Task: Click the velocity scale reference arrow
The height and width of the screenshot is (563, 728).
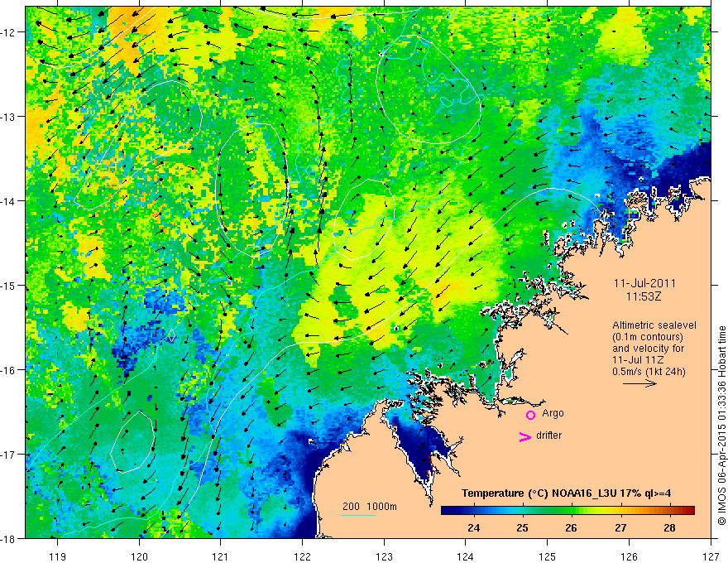Action: click(639, 383)
